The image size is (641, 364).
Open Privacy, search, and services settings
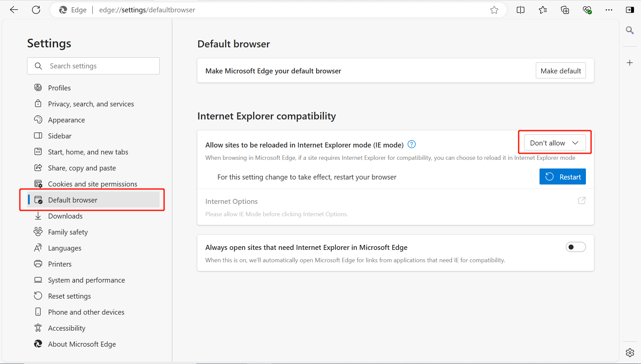[91, 103]
